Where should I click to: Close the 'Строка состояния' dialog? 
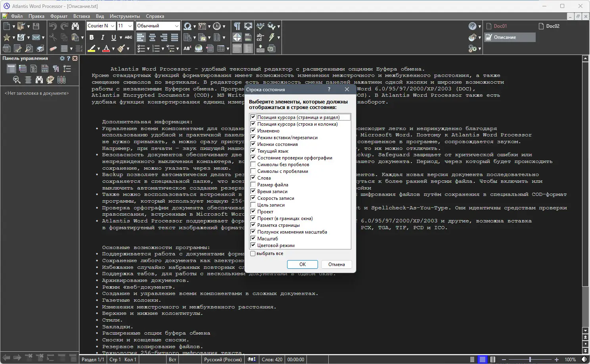click(x=347, y=90)
